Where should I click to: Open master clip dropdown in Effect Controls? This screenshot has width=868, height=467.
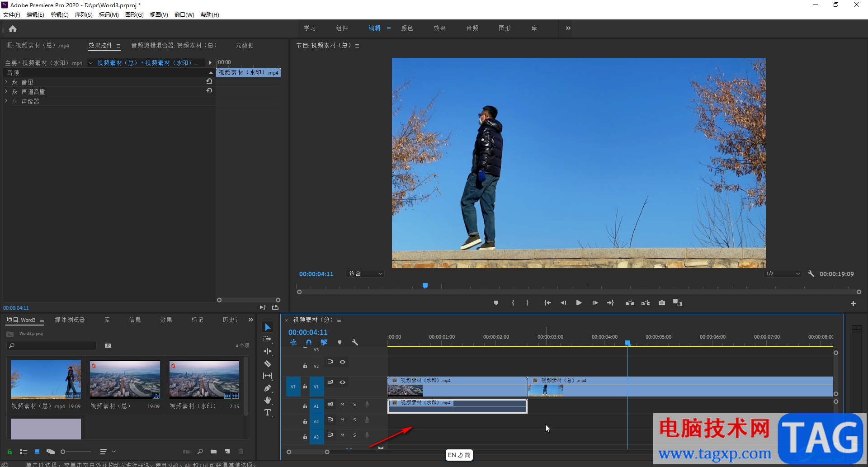[x=90, y=63]
